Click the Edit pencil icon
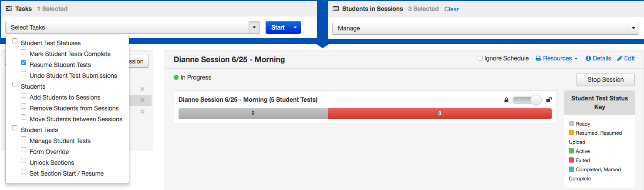This screenshot has width=644, height=190. tap(620, 59)
